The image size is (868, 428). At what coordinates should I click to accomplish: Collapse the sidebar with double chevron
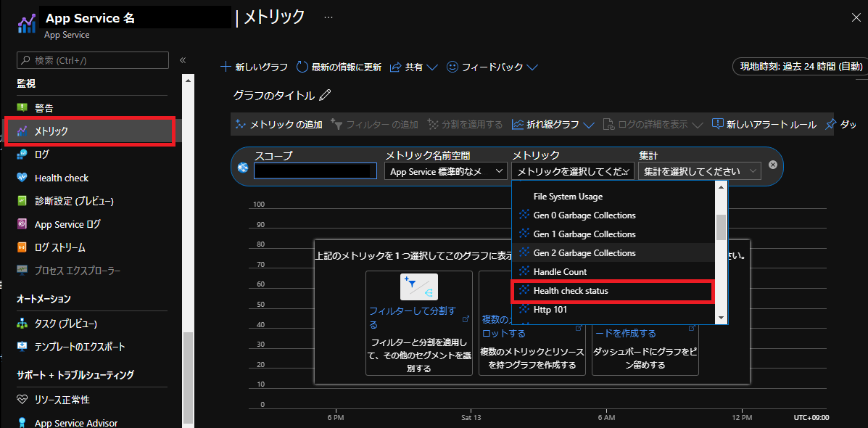point(183,60)
